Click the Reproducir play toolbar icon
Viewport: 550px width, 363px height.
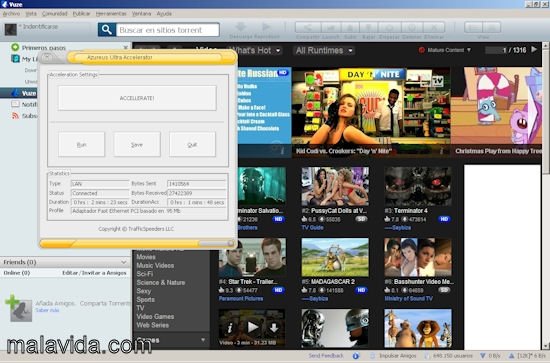point(266,27)
